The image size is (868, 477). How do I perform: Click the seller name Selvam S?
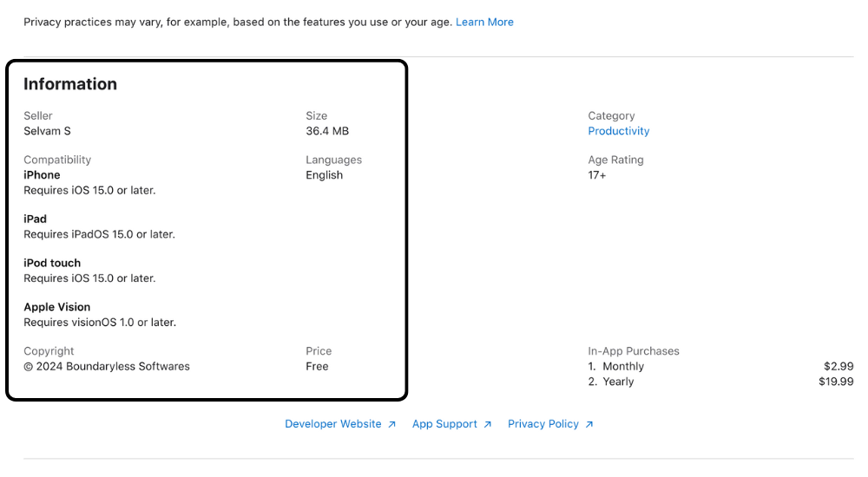(x=47, y=131)
